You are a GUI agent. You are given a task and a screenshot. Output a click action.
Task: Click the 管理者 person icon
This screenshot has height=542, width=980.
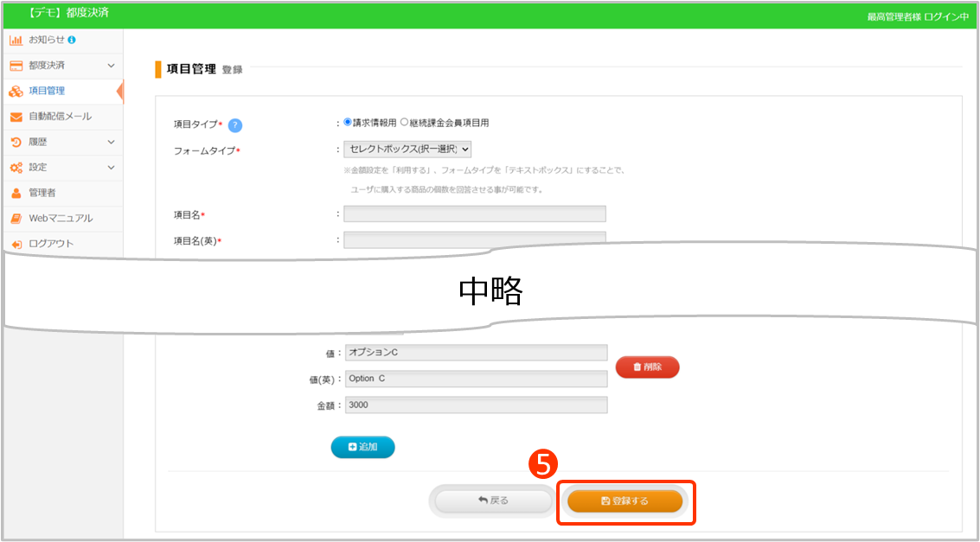[16, 193]
